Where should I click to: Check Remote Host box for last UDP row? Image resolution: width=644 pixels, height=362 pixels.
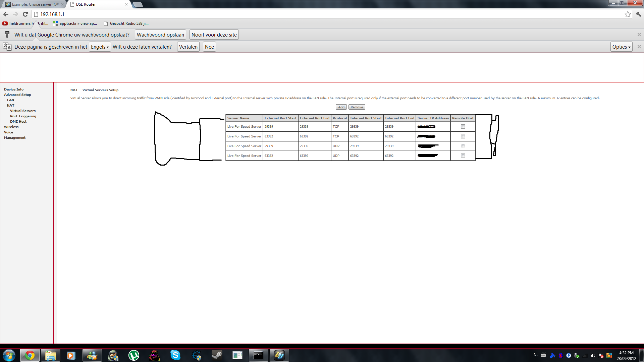[x=463, y=156]
